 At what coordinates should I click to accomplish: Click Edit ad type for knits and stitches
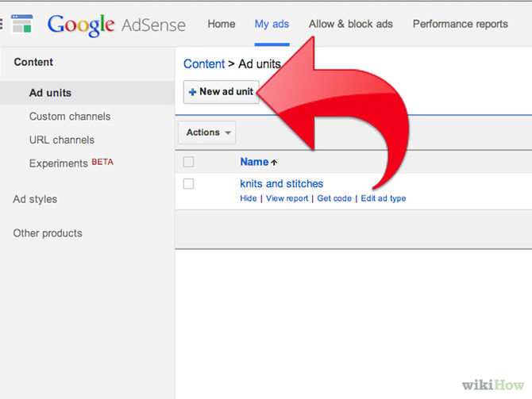coord(383,198)
